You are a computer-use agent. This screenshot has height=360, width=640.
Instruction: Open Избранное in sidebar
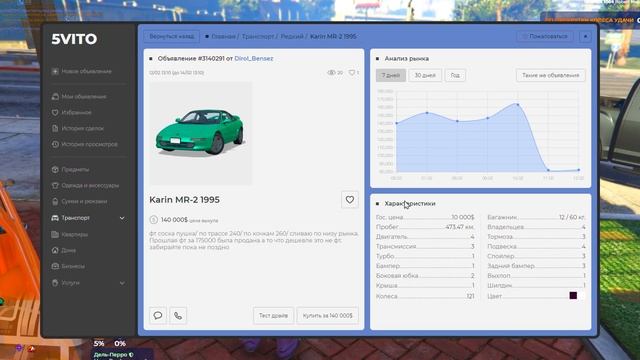[x=76, y=113]
